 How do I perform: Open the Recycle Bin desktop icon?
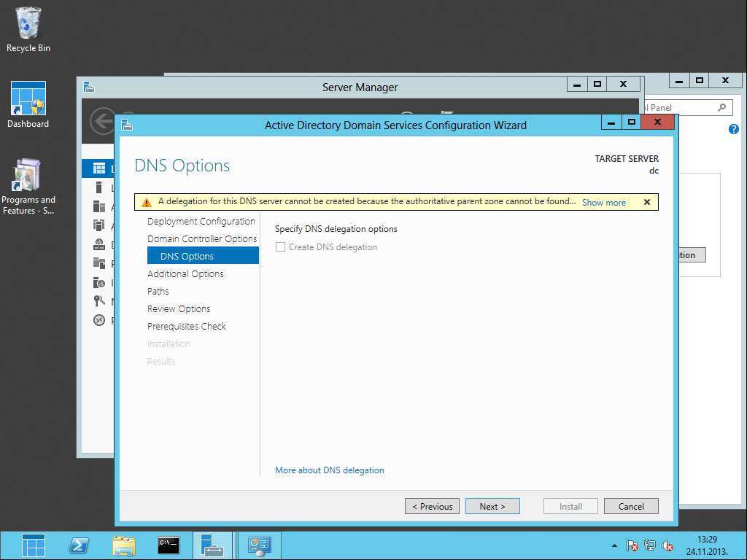click(28, 29)
